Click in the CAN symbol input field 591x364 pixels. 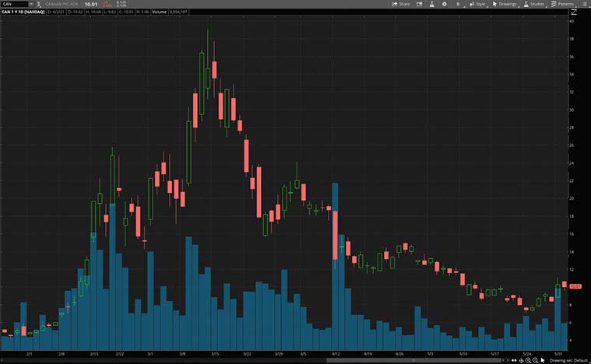pyautogui.click(x=16, y=4)
